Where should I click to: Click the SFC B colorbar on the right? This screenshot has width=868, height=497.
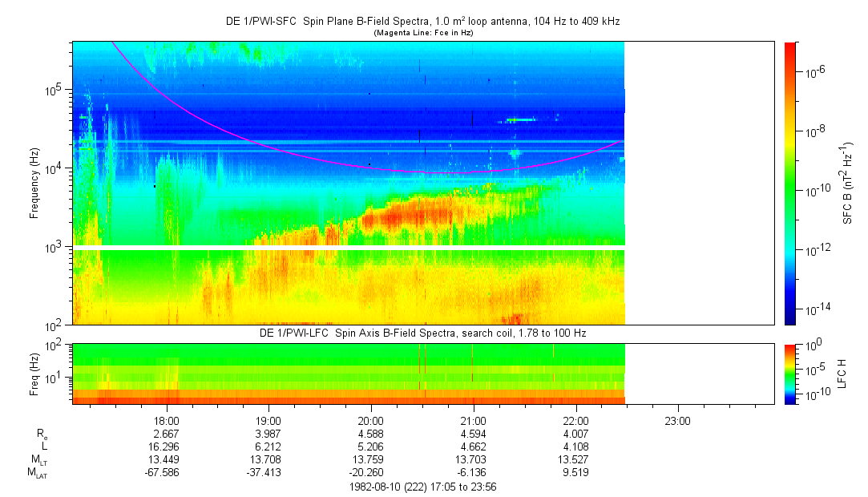click(789, 183)
